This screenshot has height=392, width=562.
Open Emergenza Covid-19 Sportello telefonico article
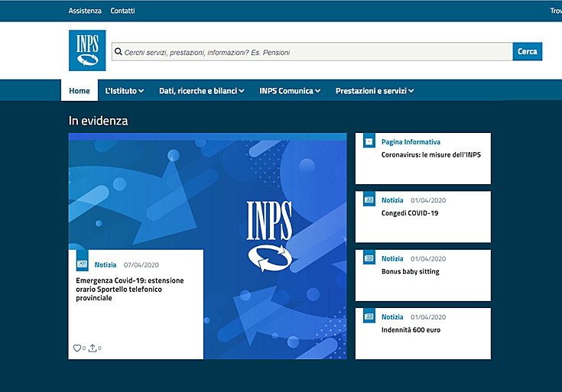[130, 289]
